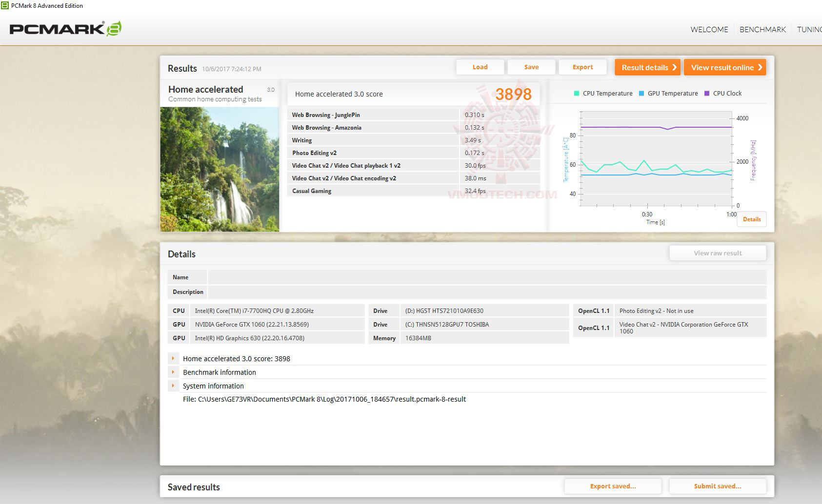Select the Casual Gaming row

pos(414,191)
